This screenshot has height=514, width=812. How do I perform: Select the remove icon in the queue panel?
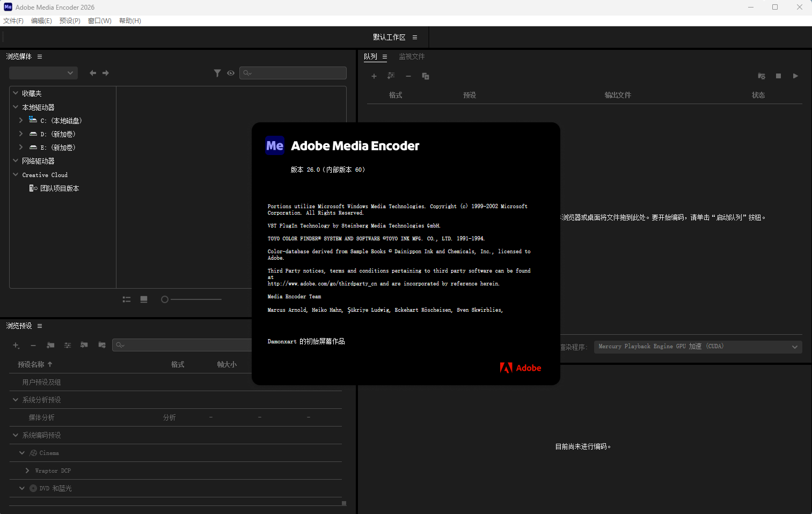coord(408,76)
